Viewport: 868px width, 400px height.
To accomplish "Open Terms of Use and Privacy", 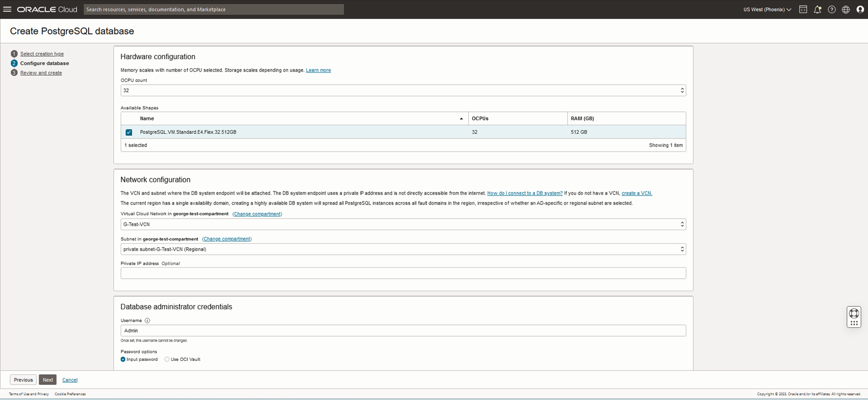I will point(29,394).
